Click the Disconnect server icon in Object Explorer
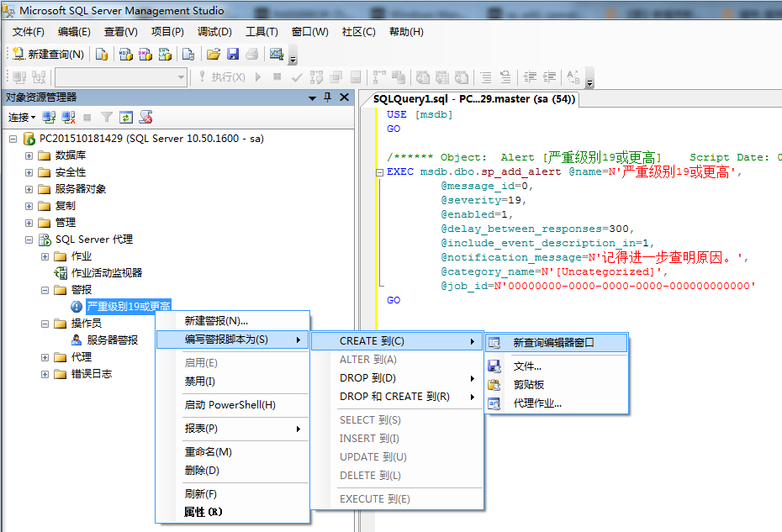The height and width of the screenshot is (532, 782). [68, 118]
